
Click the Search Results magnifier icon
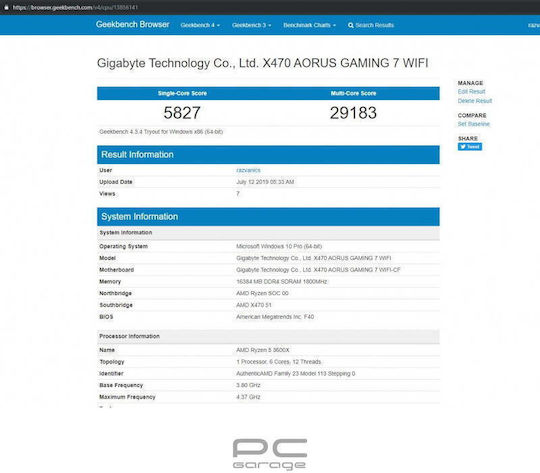pyautogui.click(x=351, y=25)
